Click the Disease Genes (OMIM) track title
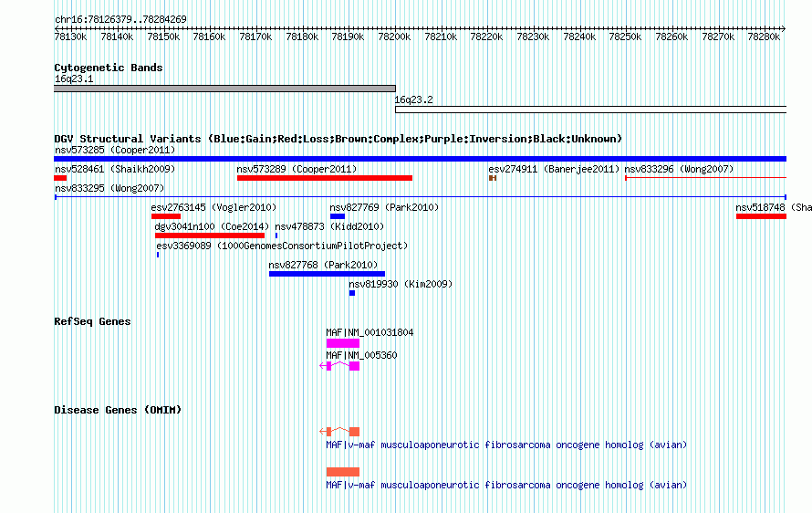The height and width of the screenshot is (513, 812). pos(118,410)
